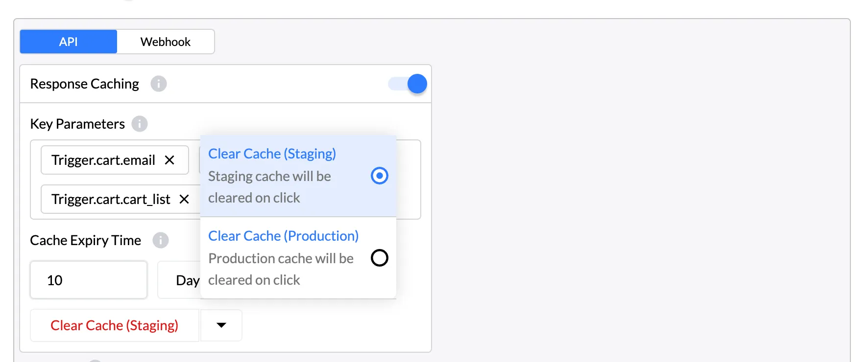Click the Key Parameters info icon
This screenshot has height=362, width=868.
tap(140, 124)
